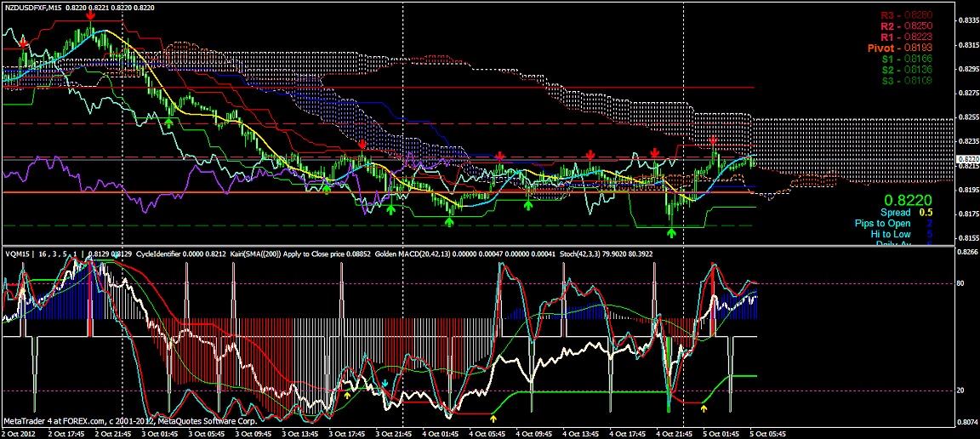This screenshot has width=980, height=439.
Task: Click the yellow up arrow above 4 Oct 05:45
Action: tap(493, 419)
